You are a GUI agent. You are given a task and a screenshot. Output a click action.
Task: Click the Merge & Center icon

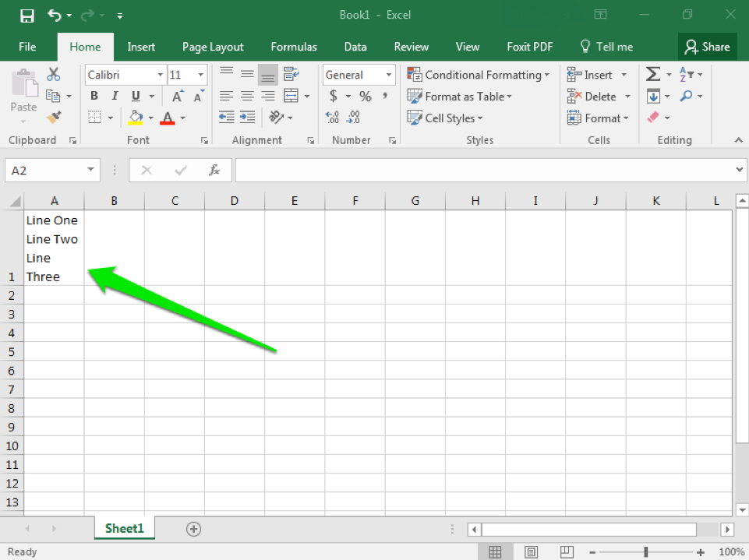point(291,97)
